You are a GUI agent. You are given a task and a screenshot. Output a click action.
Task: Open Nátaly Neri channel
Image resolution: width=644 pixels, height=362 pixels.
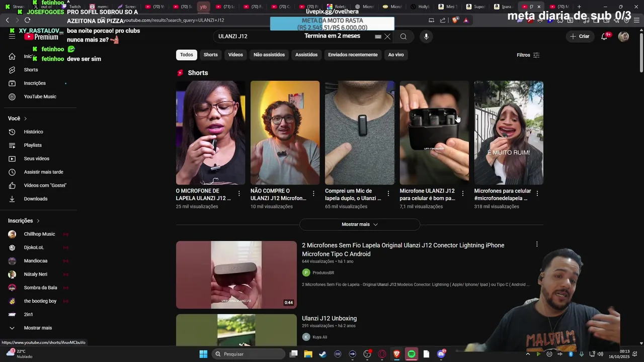click(36, 275)
